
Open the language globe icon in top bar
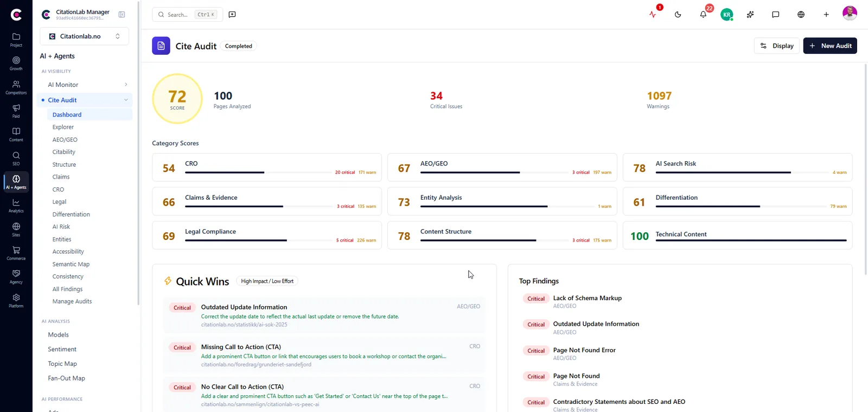[801, 15]
